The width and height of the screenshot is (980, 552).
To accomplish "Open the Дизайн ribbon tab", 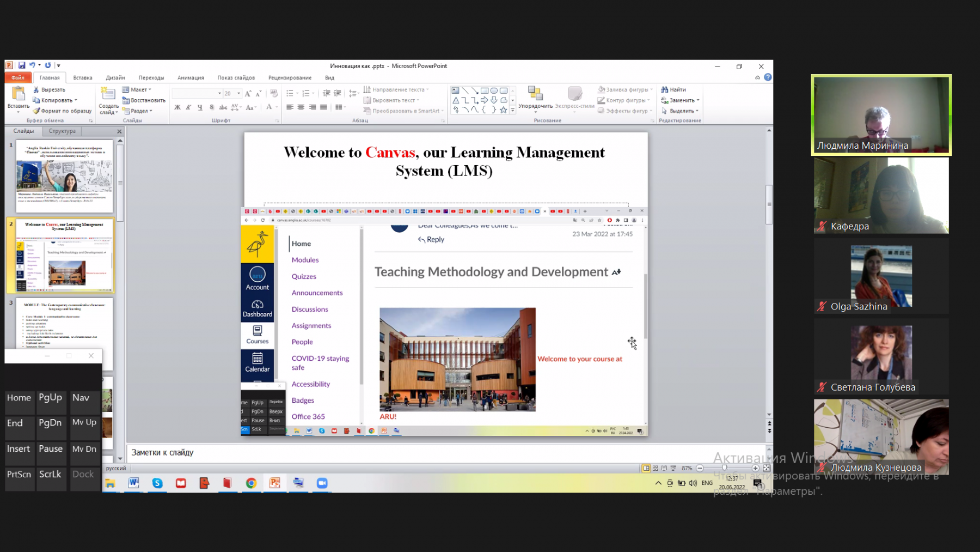I will tap(115, 77).
